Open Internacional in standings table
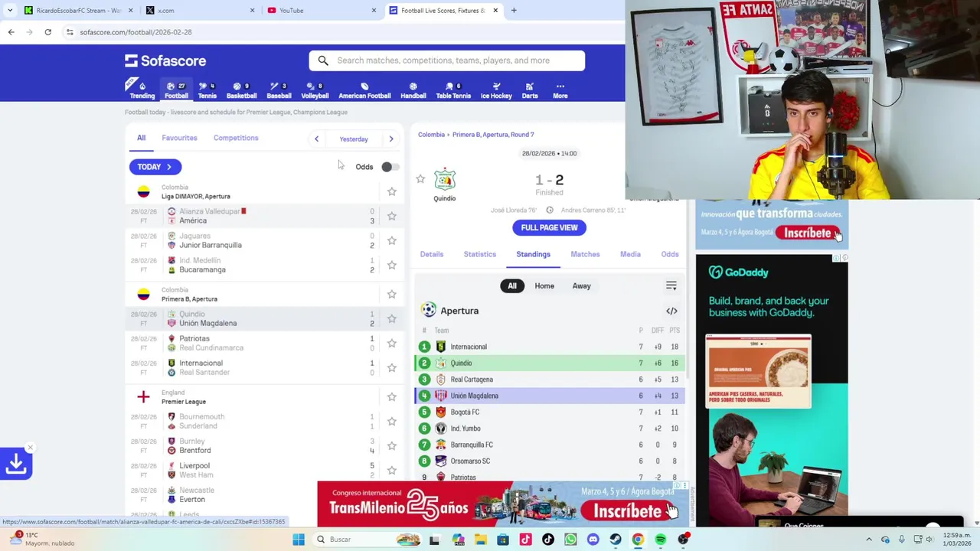Viewport: 980px width, 551px height. coord(550,347)
